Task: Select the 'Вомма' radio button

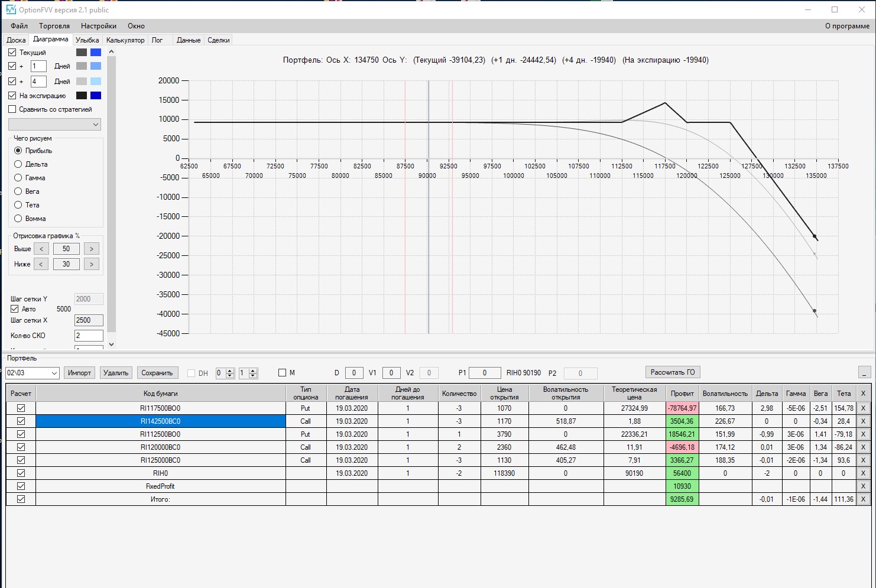Action: pos(18,219)
